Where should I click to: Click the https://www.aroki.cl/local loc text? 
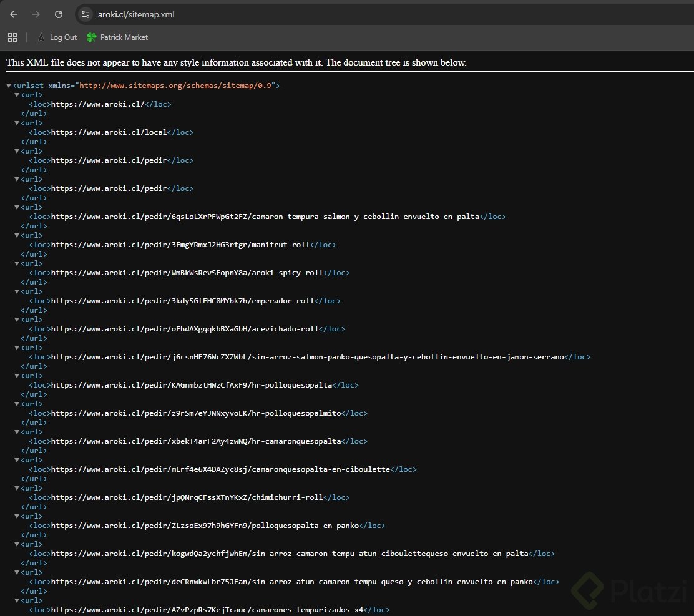click(109, 132)
